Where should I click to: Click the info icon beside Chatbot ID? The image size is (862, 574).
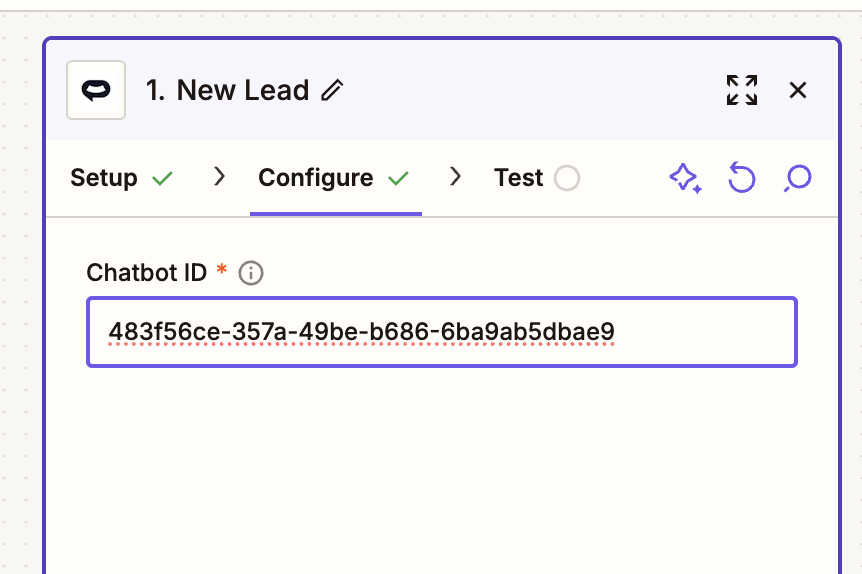coord(251,273)
